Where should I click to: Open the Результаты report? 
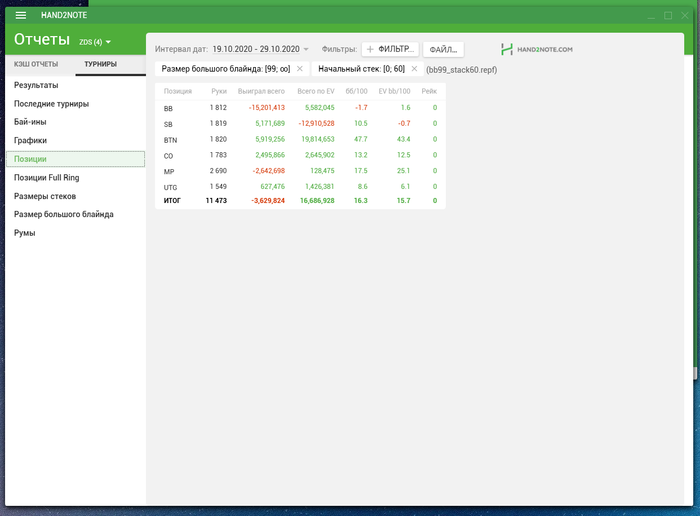[75, 85]
